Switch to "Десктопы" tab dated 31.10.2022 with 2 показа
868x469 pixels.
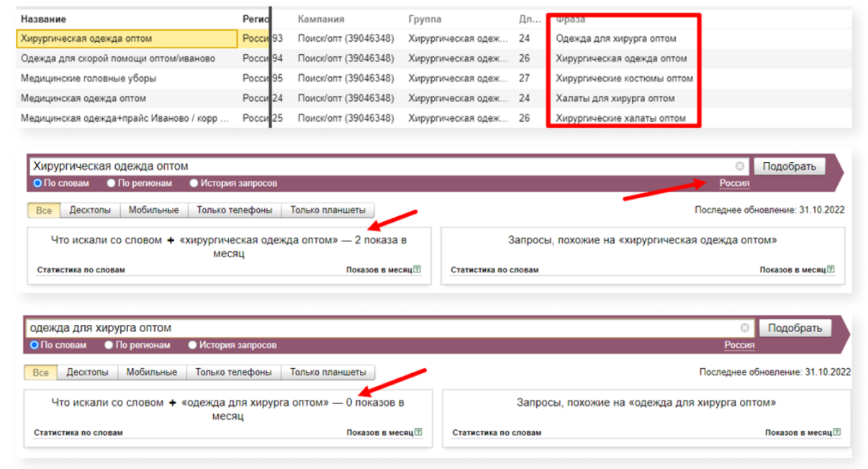[90, 210]
